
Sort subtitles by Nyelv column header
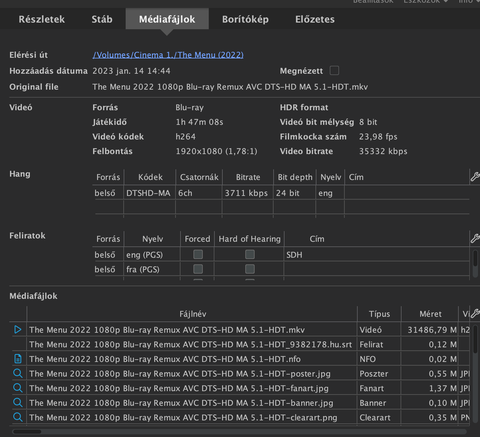click(x=152, y=239)
